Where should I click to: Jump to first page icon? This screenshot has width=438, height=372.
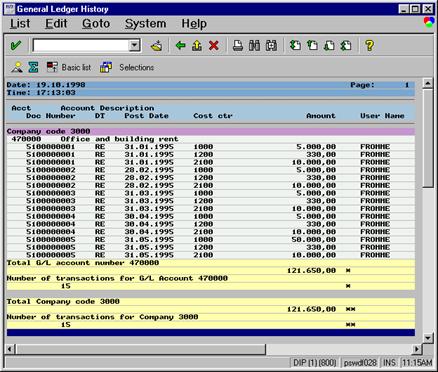click(295, 45)
